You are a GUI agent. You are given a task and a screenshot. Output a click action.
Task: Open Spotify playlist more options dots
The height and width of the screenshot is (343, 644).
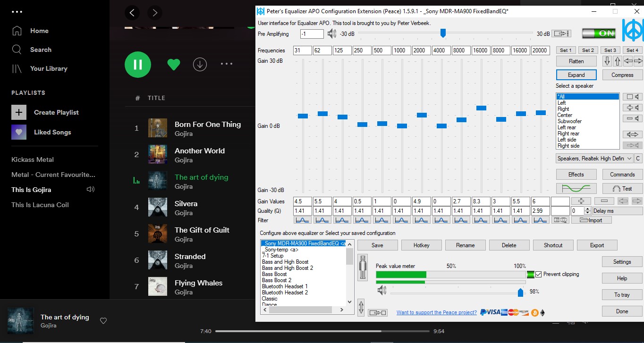(227, 64)
